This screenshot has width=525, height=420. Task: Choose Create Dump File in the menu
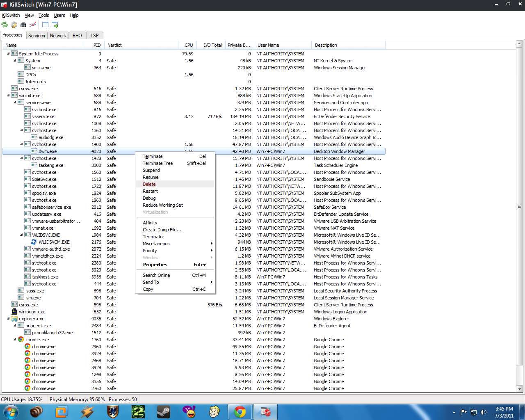coord(175,230)
